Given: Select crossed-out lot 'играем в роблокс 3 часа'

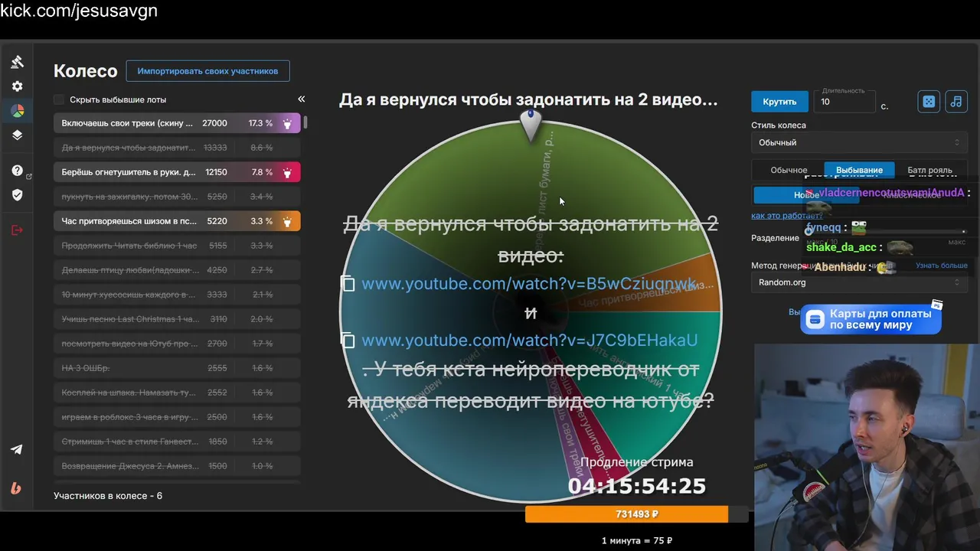Looking at the screenshot, I should point(177,417).
